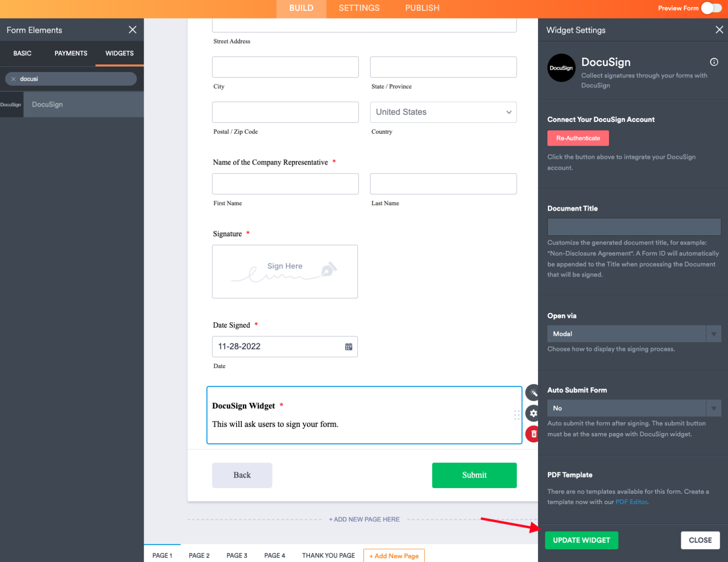728x562 pixels.
Task: Open the Date Signed calendar picker icon
Action: coord(348,347)
